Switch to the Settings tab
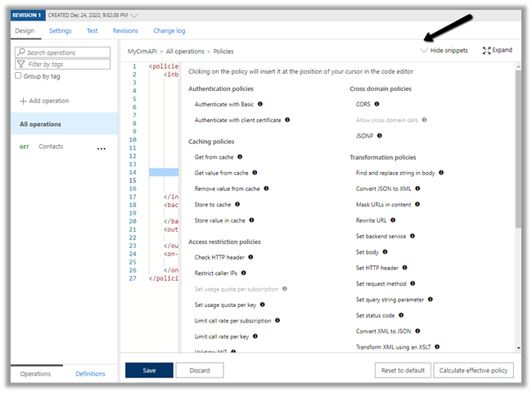532x393 pixels. point(60,31)
